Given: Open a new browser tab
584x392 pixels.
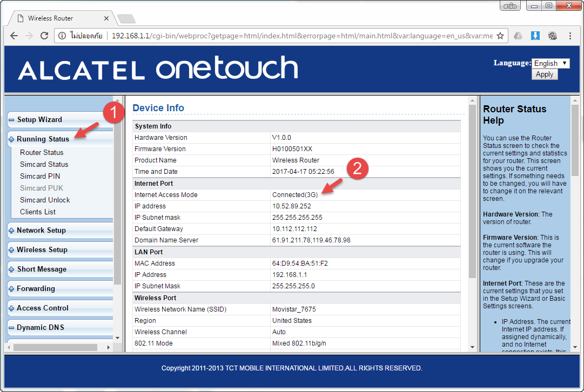Looking at the screenshot, I should (126, 18).
